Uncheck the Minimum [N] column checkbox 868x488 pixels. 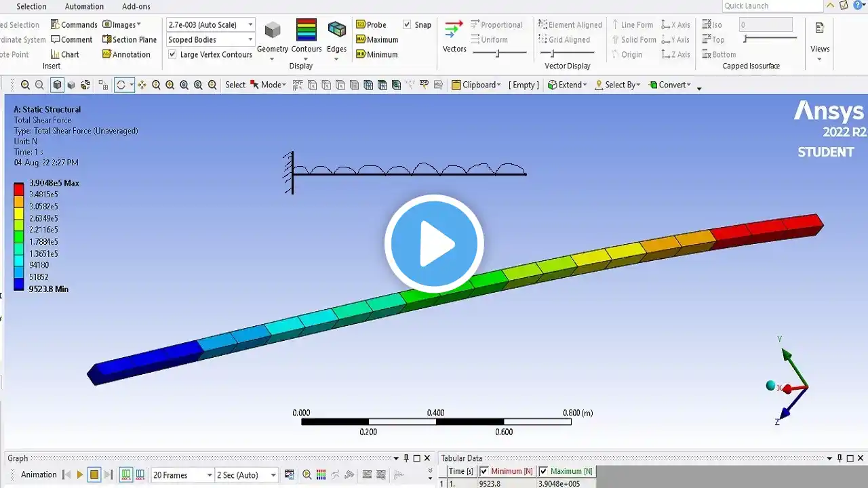pos(484,471)
